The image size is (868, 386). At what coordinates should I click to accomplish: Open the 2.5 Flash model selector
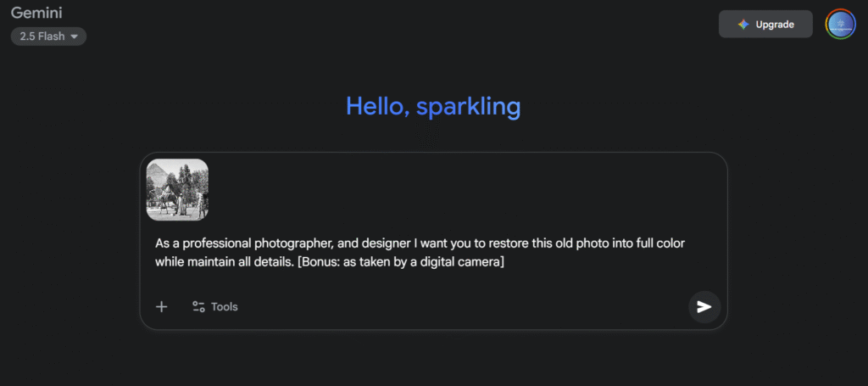(48, 36)
